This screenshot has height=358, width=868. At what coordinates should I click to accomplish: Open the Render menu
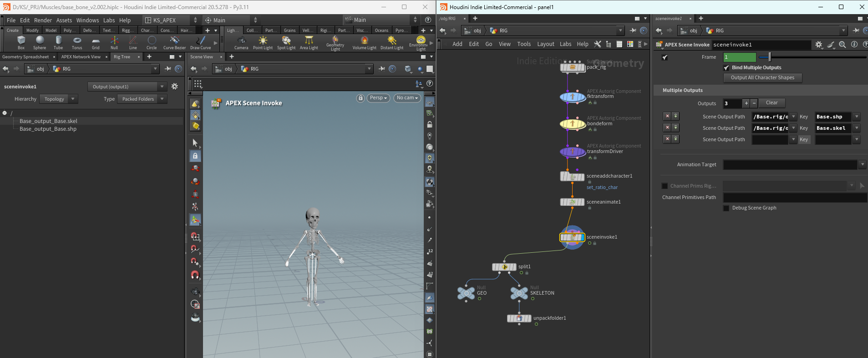(x=43, y=20)
